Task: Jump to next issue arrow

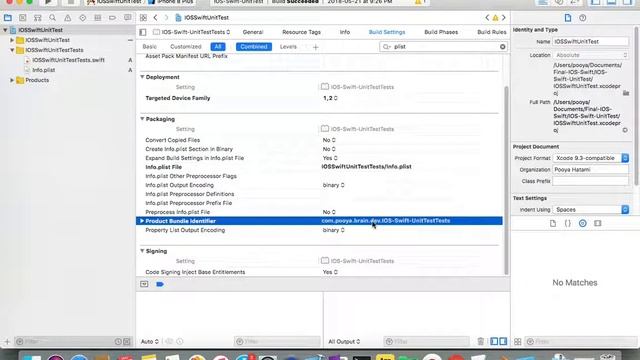Action: tap(504, 18)
